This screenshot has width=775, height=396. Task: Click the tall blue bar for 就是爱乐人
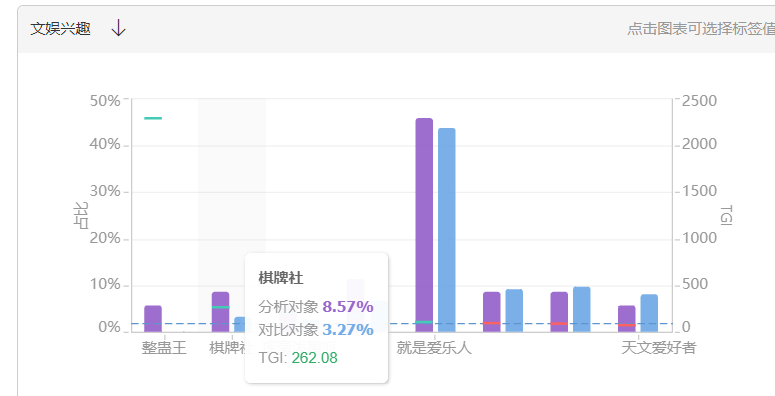447,230
